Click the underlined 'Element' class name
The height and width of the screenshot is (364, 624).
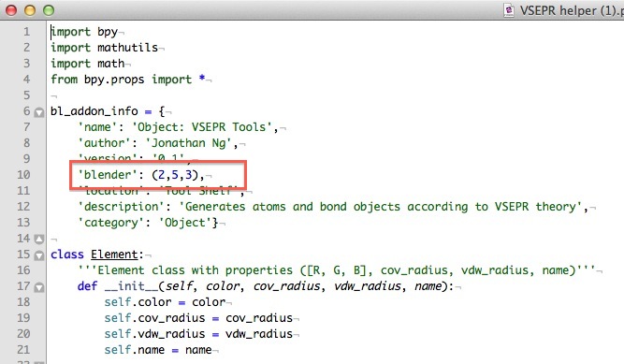click(114, 255)
